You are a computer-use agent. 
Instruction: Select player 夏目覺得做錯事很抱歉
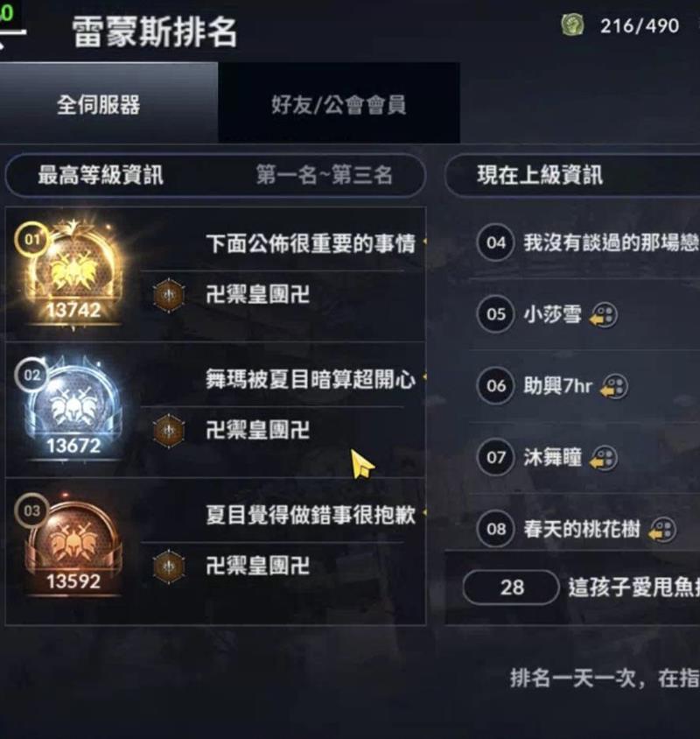click(x=311, y=515)
